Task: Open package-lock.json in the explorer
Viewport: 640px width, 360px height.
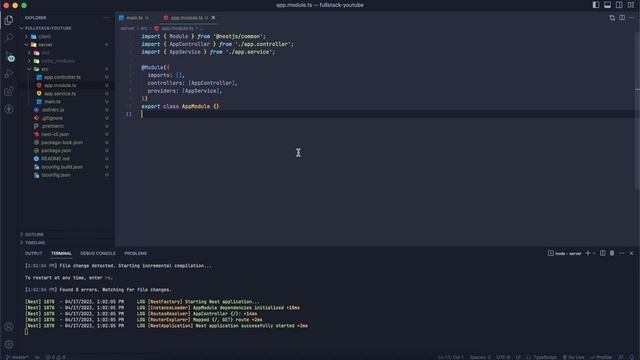Action: 62,142
